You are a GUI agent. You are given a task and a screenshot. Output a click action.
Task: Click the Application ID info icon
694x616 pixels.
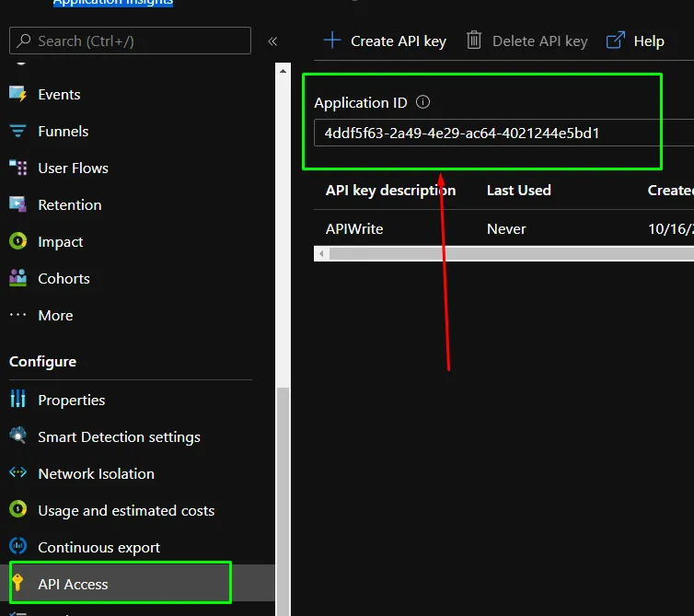pyautogui.click(x=423, y=102)
